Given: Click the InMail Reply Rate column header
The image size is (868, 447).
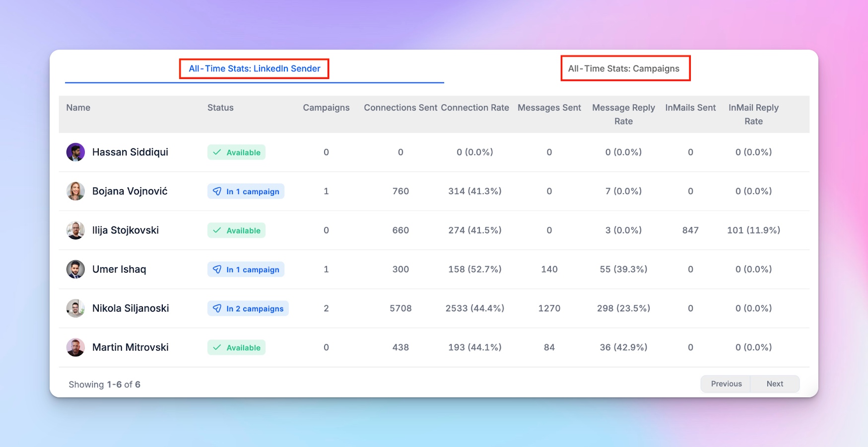Looking at the screenshot, I should pos(753,114).
